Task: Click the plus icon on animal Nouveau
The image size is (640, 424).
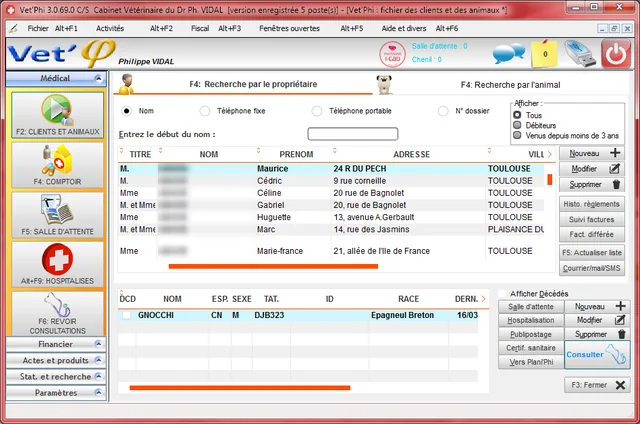Action: [x=620, y=306]
